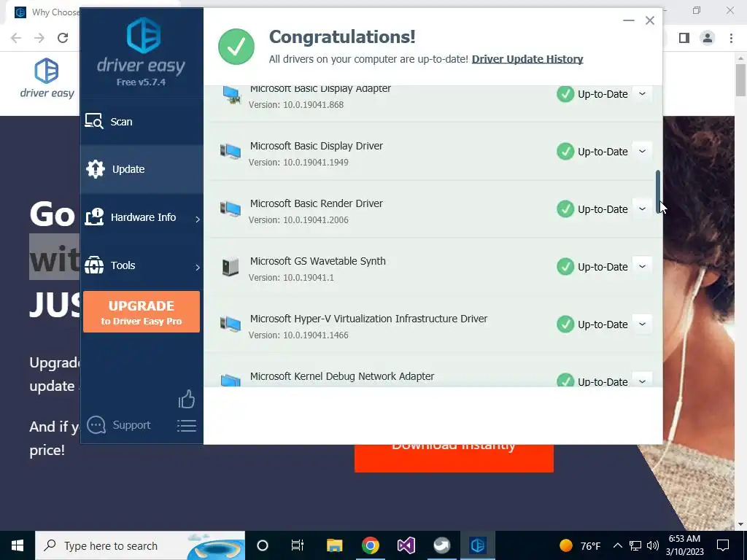The height and width of the screenshot is (560, 747).
Task: Open Windows Start menu
Action: pos(18,545)
